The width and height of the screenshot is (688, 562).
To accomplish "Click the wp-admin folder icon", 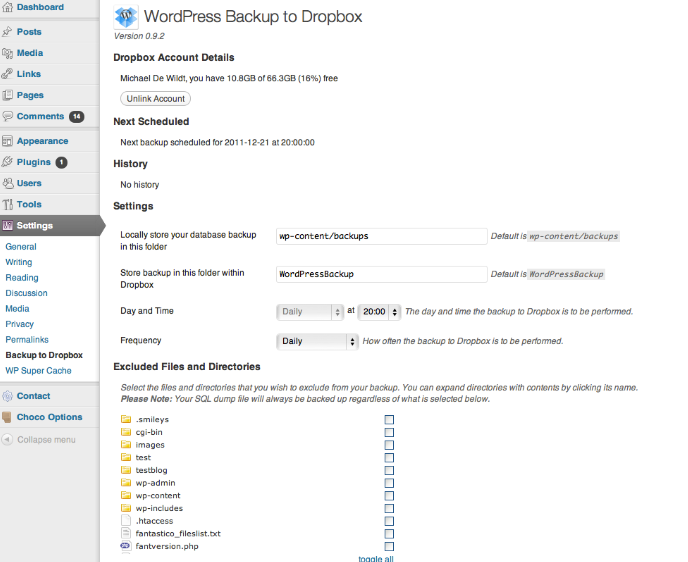I will click(x=126, y=483).
